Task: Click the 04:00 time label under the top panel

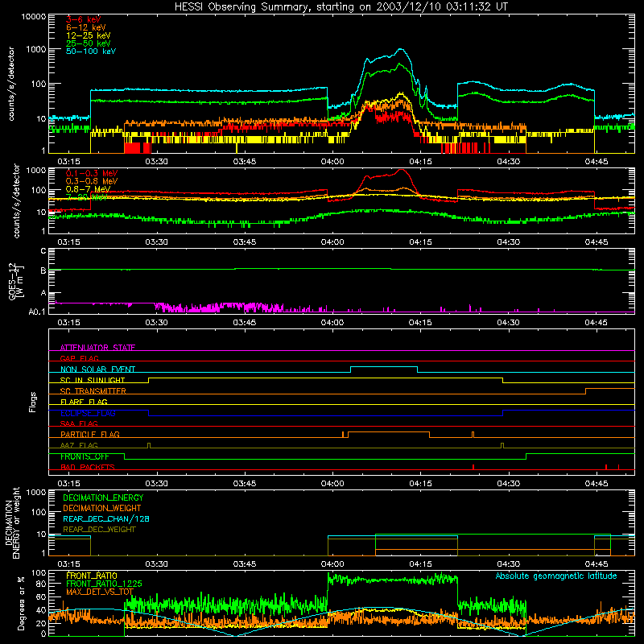Action: tap(332, 162)
